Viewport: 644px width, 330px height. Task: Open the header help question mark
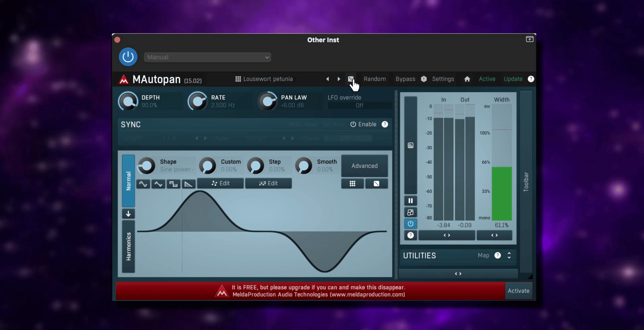[x=531, y=79]
